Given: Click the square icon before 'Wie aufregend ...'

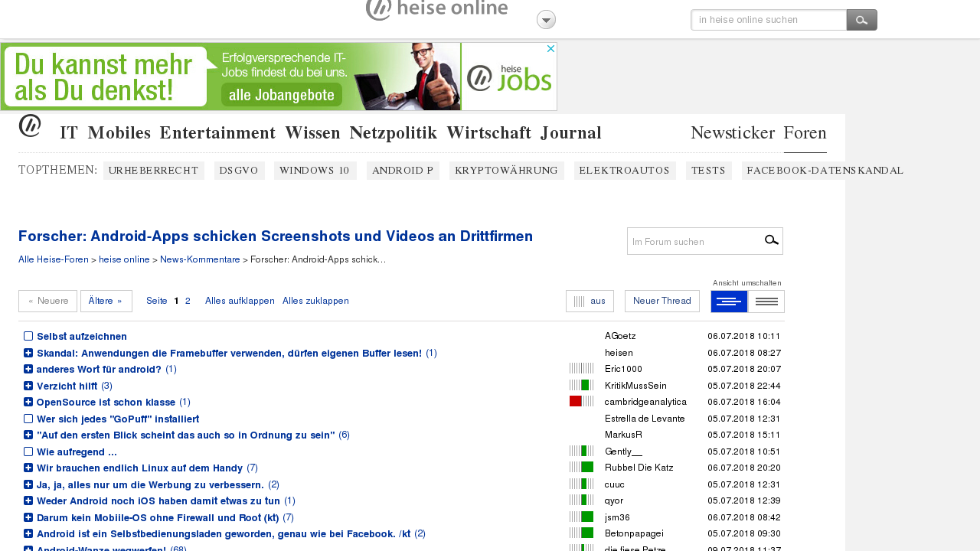Looking at the screenshot, I should coord(28,452).
